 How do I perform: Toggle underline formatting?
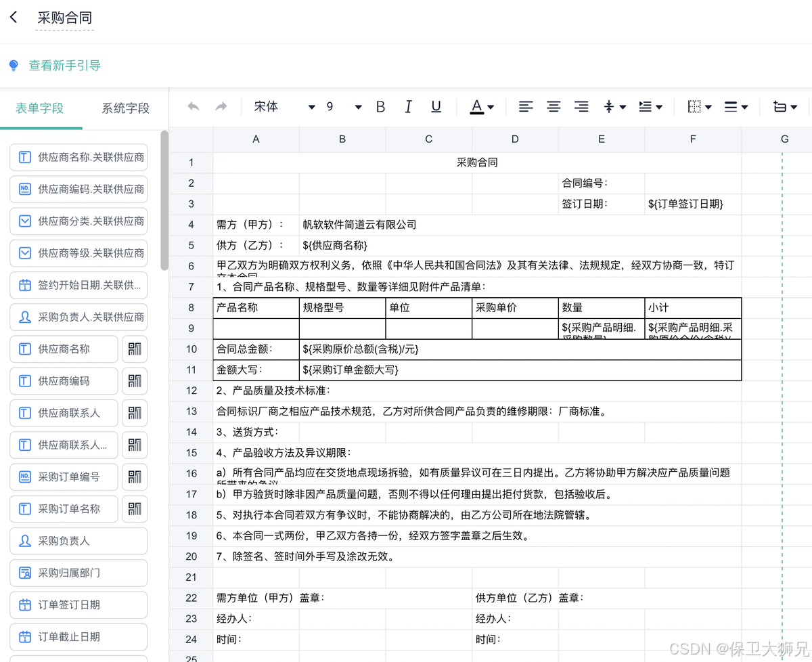click(x=436, y=107)
